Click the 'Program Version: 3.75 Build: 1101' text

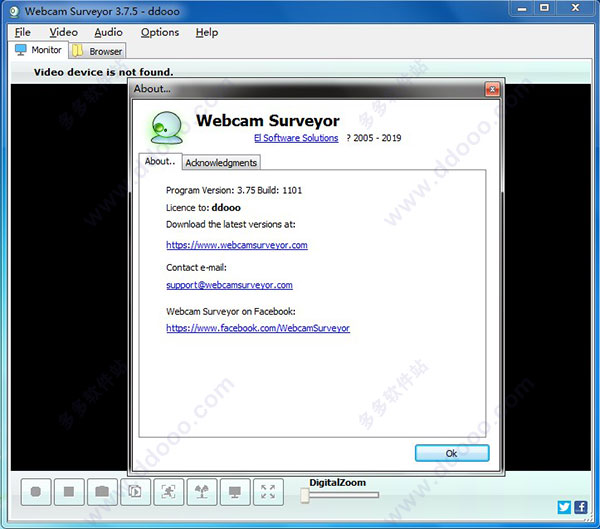coord(234,190)
